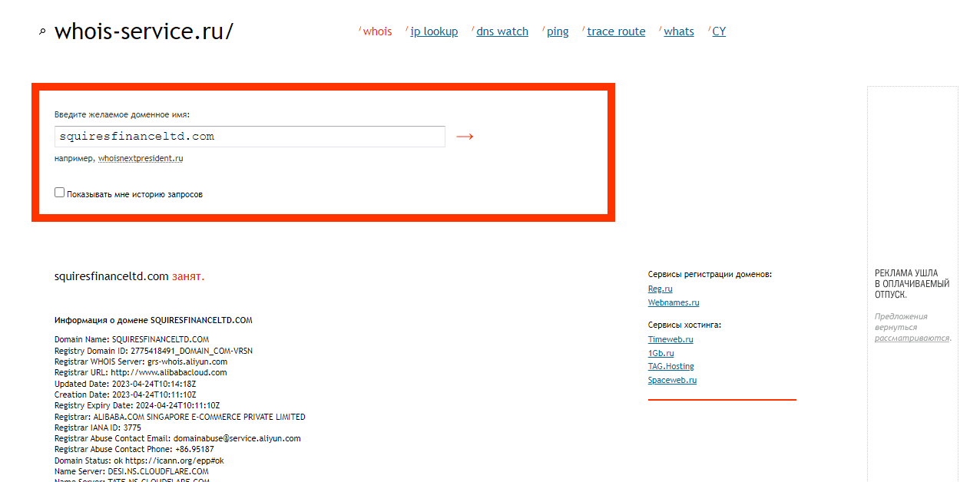Viewport: 980px width, 482px height.
Task: Visit the Spaceweb.ru hosting link
Action: (x=672, y=380)
